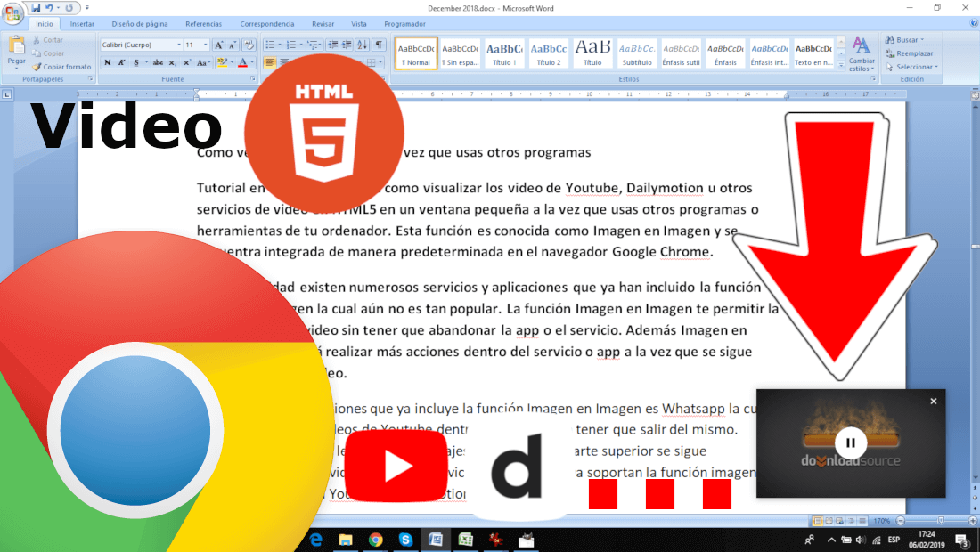Expand bullets list dropdown arrow
Screen dimensions: 980x552
[x=280, y=45]
